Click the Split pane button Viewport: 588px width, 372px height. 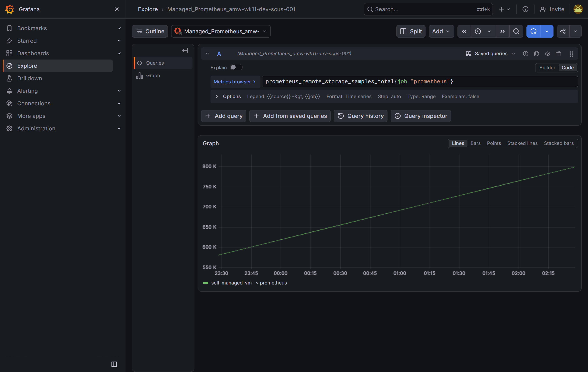coord(411,31)
